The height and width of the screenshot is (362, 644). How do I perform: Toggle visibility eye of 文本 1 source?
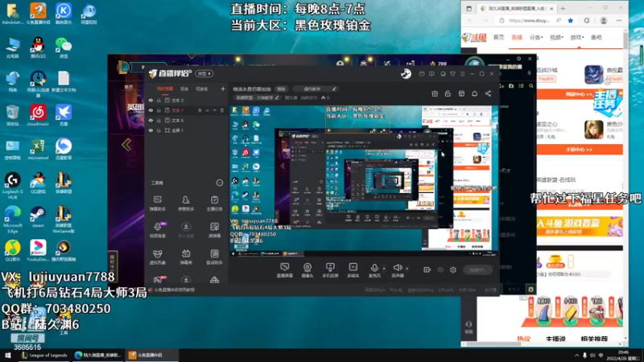pyautogui.click(x=151, y=110)
